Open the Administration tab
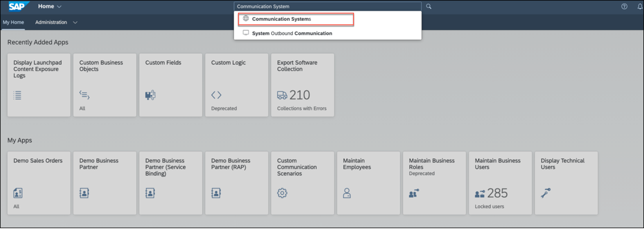 (x=51, y=22)
